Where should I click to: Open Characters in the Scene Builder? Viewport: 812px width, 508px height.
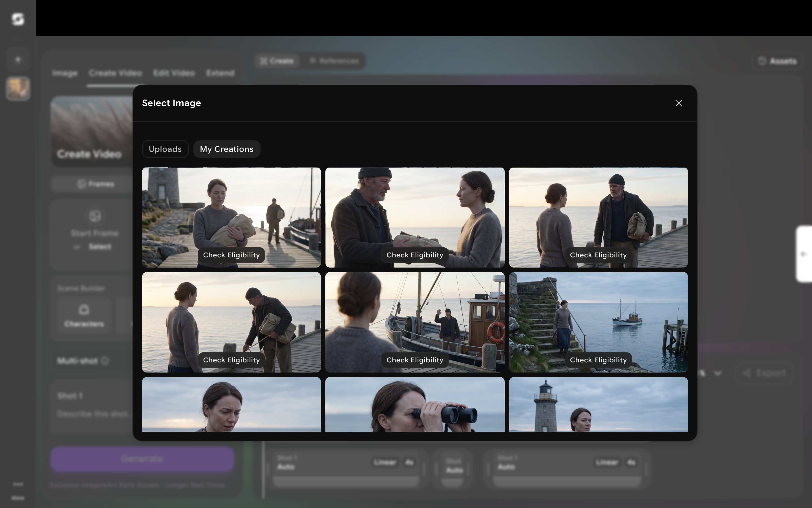84,316
